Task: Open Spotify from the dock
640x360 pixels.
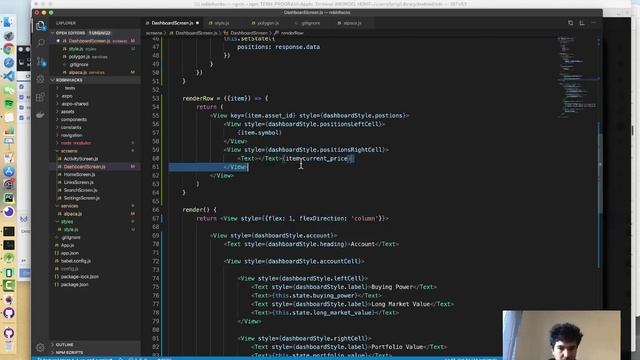Action: [x=9, y=104]
